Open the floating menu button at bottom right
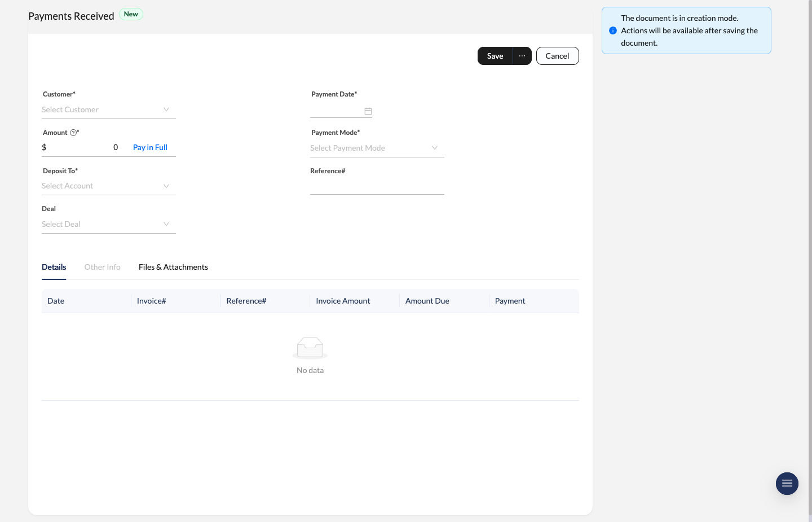Screen dimensions: 812x522 [x=787, y=484]
